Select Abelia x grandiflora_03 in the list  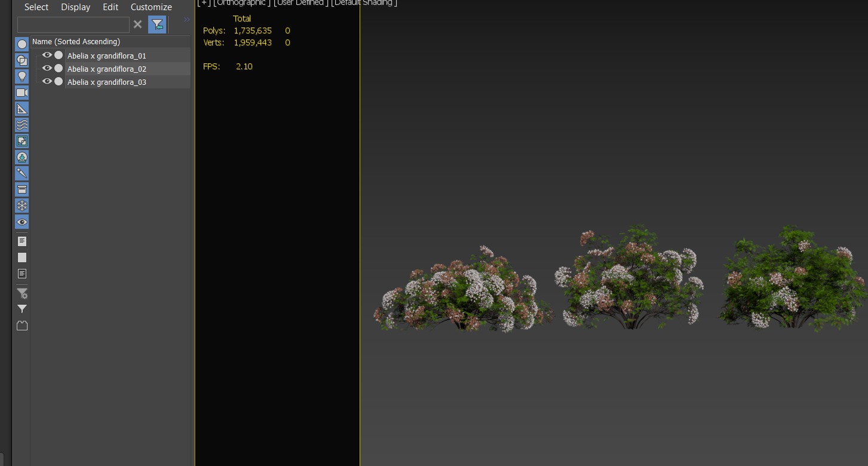click(106, 82)
